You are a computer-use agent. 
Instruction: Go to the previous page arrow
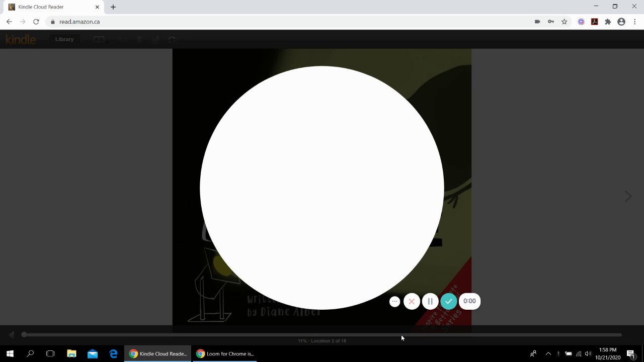click(11, 335)
